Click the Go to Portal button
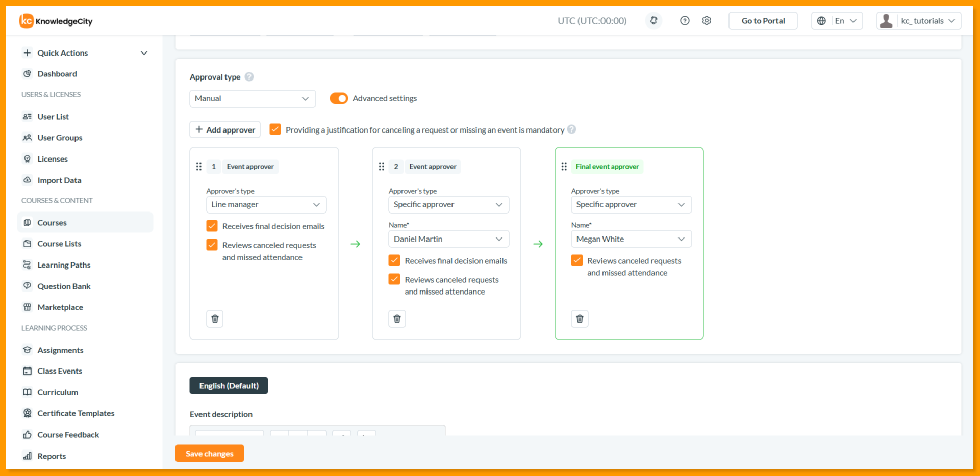Viewport: 980px width, 476px height. point(763,21)
